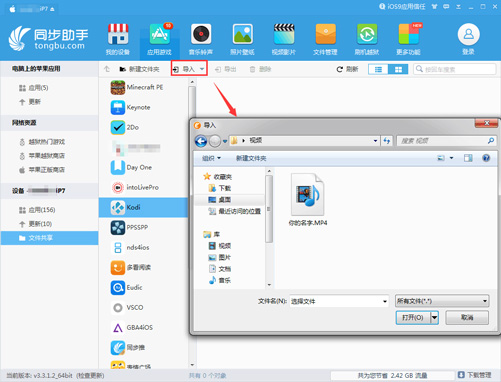Expand the address path dropdown in dialog
Viewport: 501px width, 382px height.
[375, 141]
